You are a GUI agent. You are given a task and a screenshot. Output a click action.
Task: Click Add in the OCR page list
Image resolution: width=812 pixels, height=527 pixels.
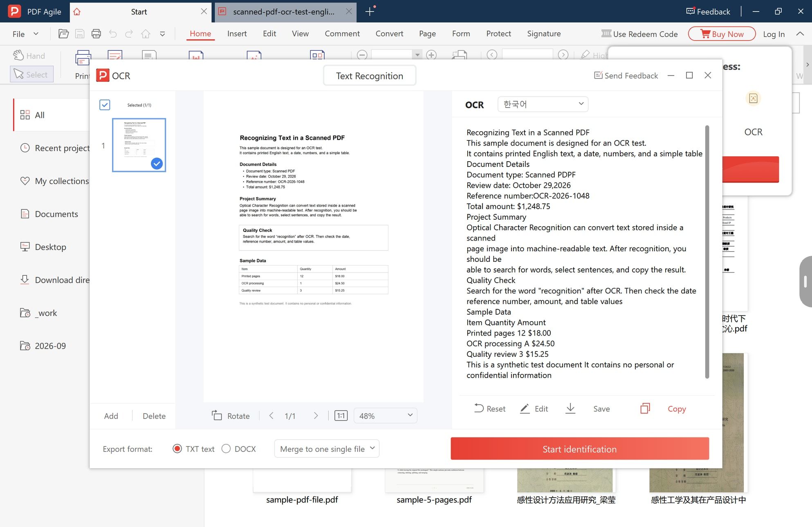pos(111,416)
